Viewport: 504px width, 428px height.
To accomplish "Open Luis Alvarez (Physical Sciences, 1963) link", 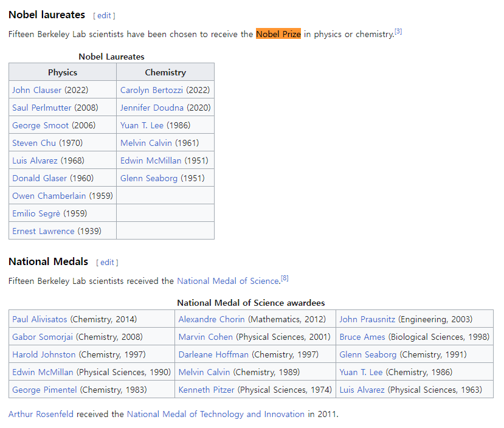I will coord(362,390).
